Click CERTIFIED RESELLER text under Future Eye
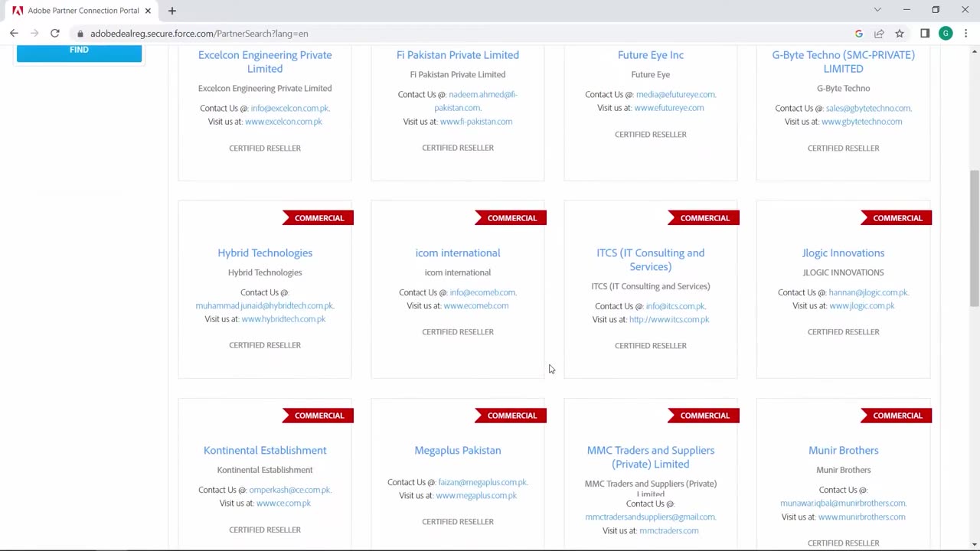Image resolution: width=980 pixels, height=551 pixels. point(651,135)
